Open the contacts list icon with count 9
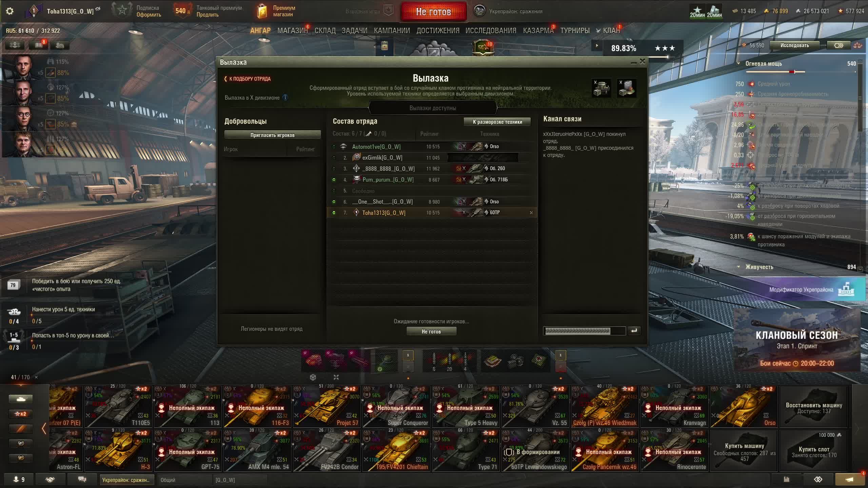The height and width of the screenshot is (488, 868). (18, 480)
